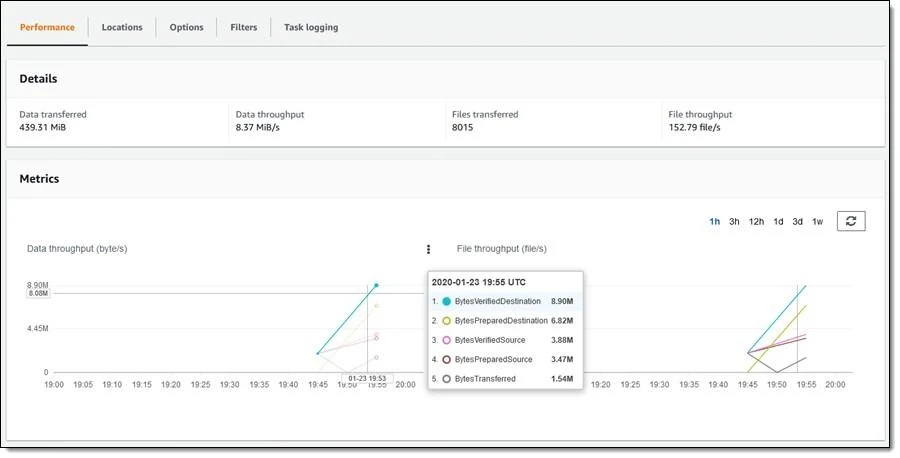Select the 12h time range
The height and width of the screenshot is (458, 900).
756,222
